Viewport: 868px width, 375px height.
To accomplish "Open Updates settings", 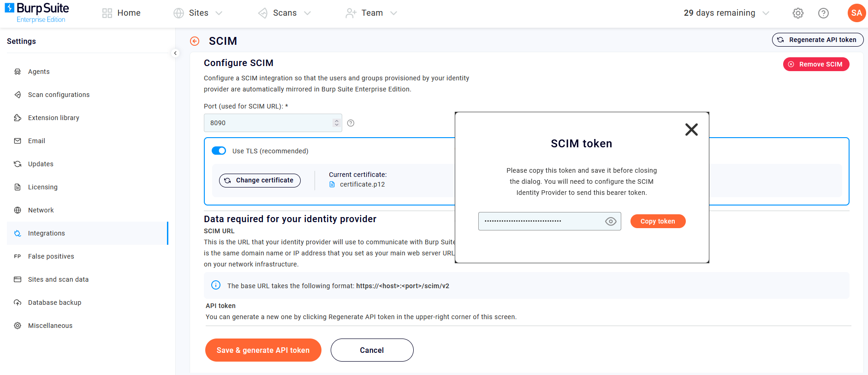I will click(88, 164).
